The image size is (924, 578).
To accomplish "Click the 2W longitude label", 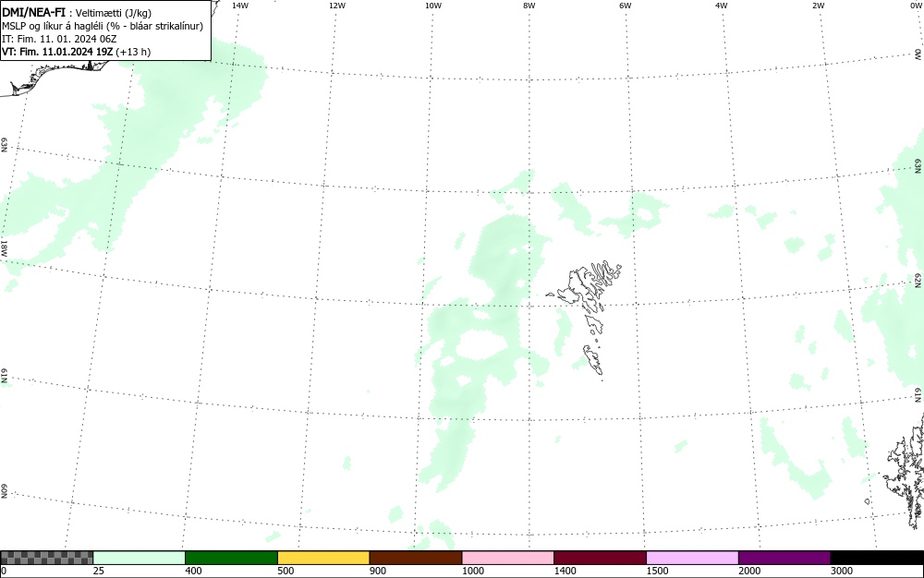I will click(818, 6).
